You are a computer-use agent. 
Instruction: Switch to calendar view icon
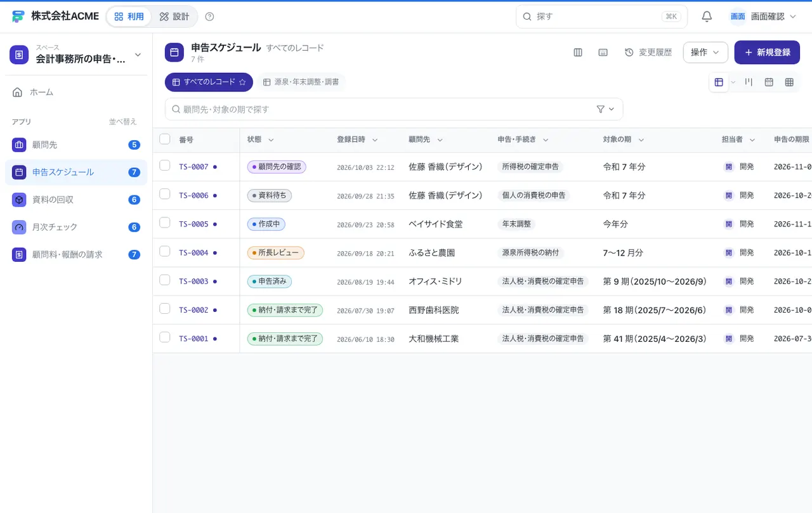pyautogui.click(x=769, y=82)
